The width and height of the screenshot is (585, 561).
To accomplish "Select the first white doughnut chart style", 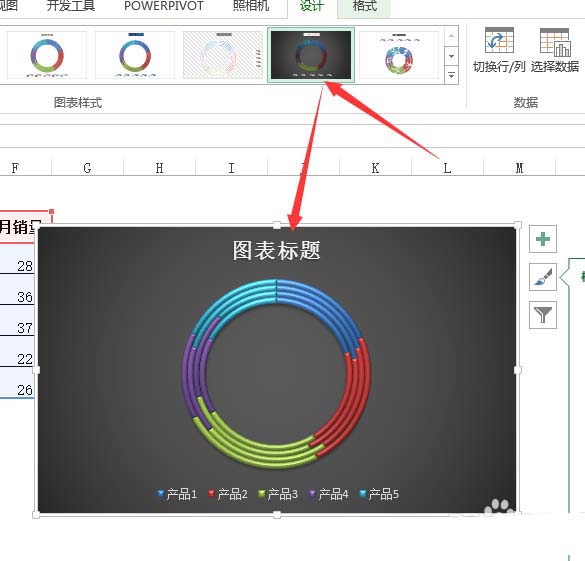I will [x=47, y=55].
